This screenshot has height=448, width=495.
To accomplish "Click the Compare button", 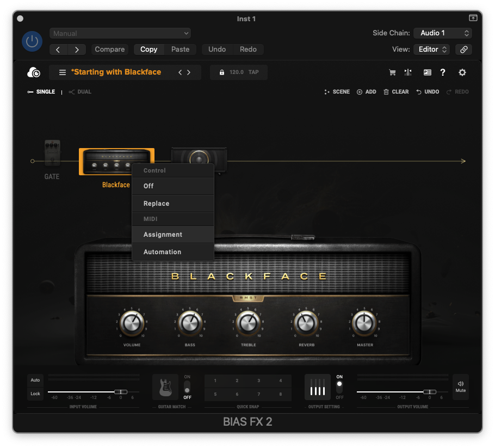I will point(109,50).
